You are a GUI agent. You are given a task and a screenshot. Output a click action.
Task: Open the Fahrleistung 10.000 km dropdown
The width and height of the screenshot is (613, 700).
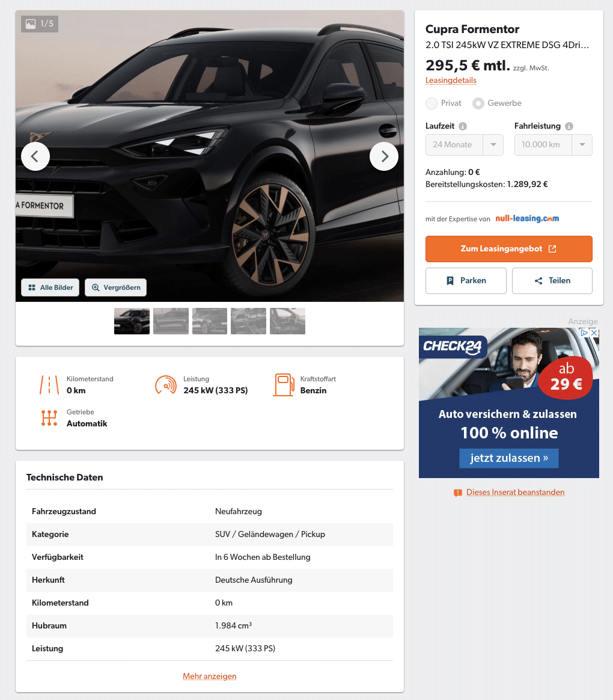click(x=554, y=145)
